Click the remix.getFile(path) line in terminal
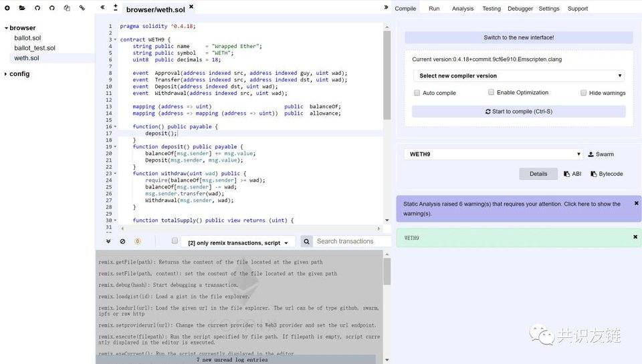The width and height of the screenshot is (642, 364). (x=211, y=262)
